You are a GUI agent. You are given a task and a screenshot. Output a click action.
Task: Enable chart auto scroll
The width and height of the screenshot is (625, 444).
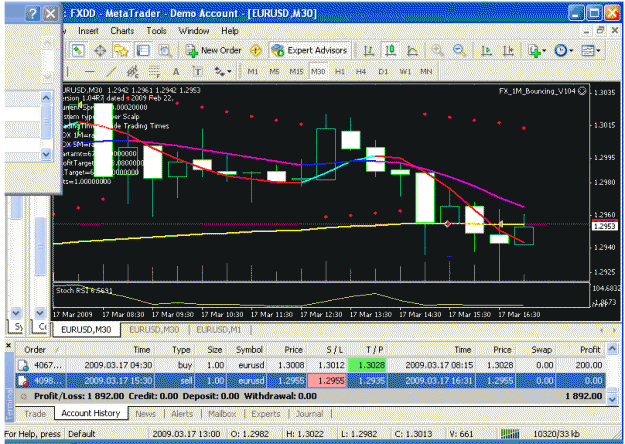tap(486, 51)
